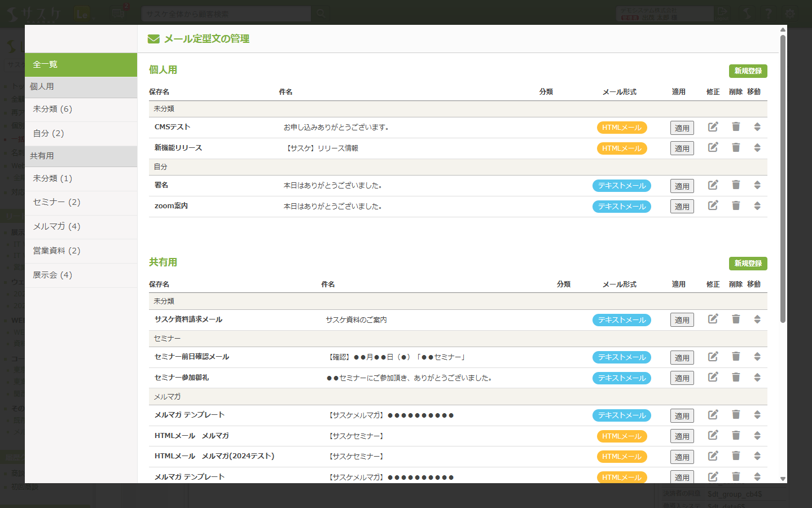This screenshot has width=812, height=508.
Task: Open the messages icon with notification badge
Action: coord(118,14)
